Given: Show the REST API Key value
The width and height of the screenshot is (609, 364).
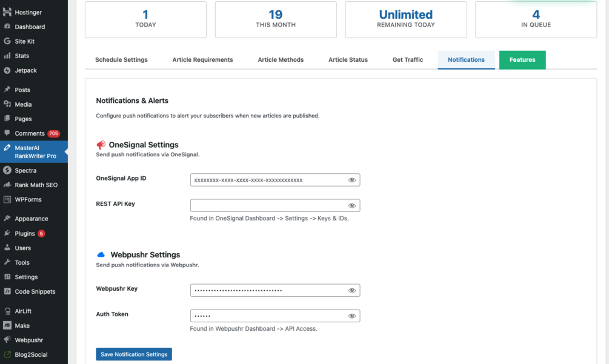Looking at the screenshot, I should coord(352,205).
